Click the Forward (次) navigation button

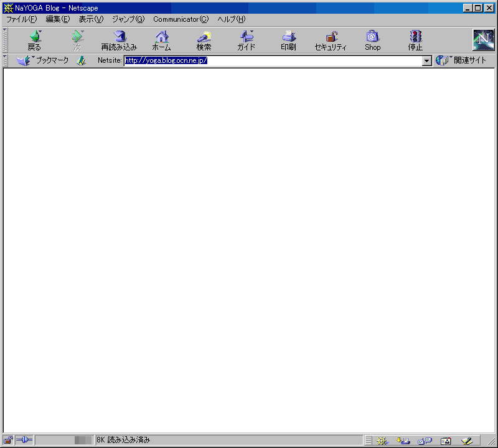point(77,40)
